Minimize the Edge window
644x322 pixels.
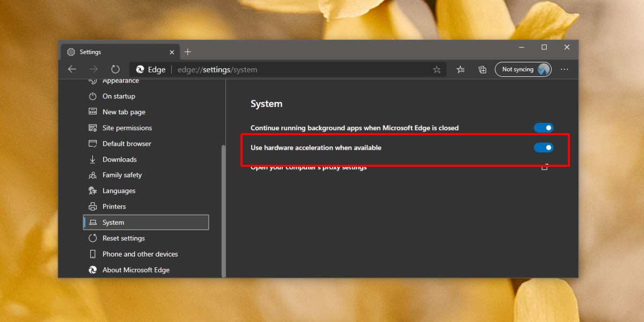522,47
